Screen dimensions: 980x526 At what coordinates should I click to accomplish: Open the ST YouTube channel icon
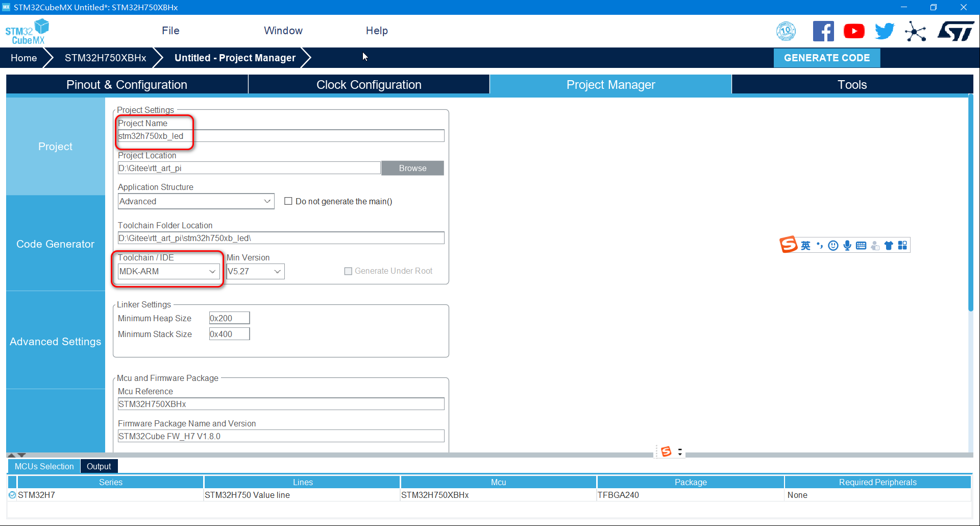[x=854, y=31]
